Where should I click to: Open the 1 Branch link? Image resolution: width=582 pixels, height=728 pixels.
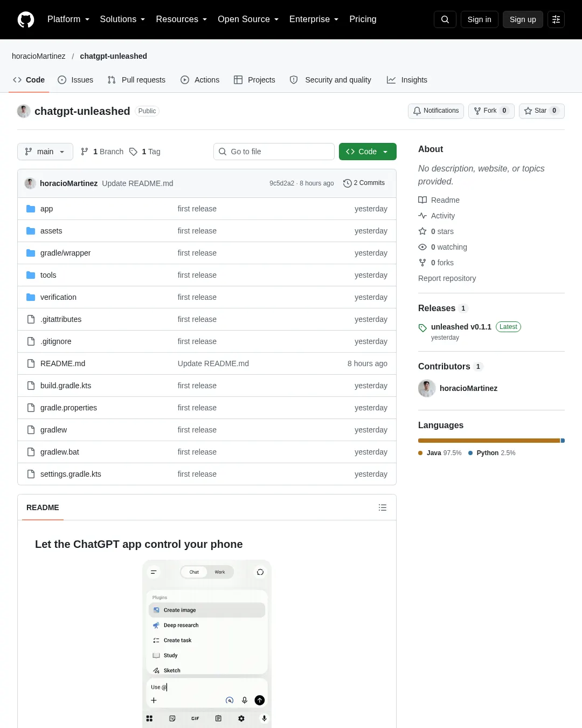[102, 152]
